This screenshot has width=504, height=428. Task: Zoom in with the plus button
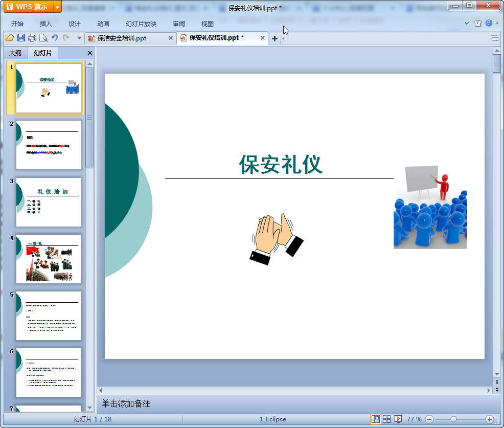click(490, 419)
